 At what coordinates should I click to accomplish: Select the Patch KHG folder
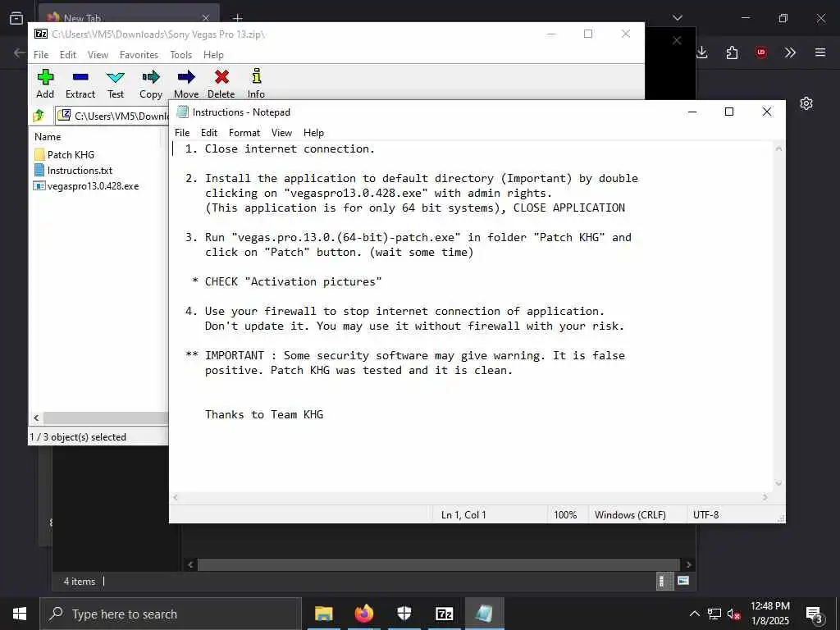point(64,155)
